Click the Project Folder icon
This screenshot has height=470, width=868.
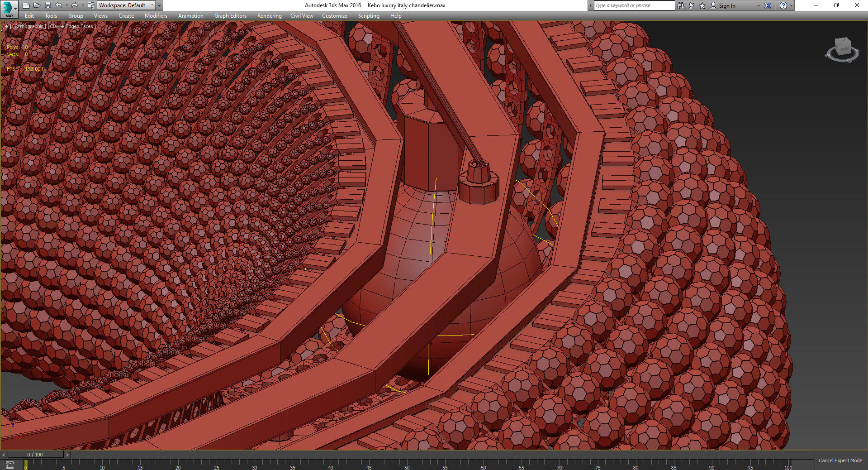tap(91, 5)
